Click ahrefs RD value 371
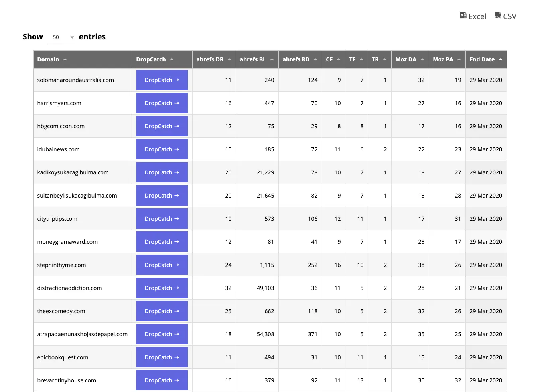This screenshot has height=392, width=540. [x=313, y=334]
